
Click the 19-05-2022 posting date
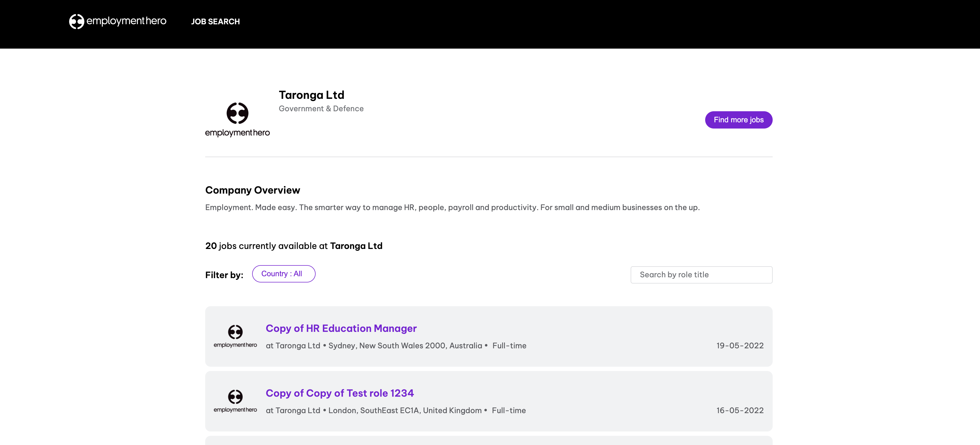point(740,346)
